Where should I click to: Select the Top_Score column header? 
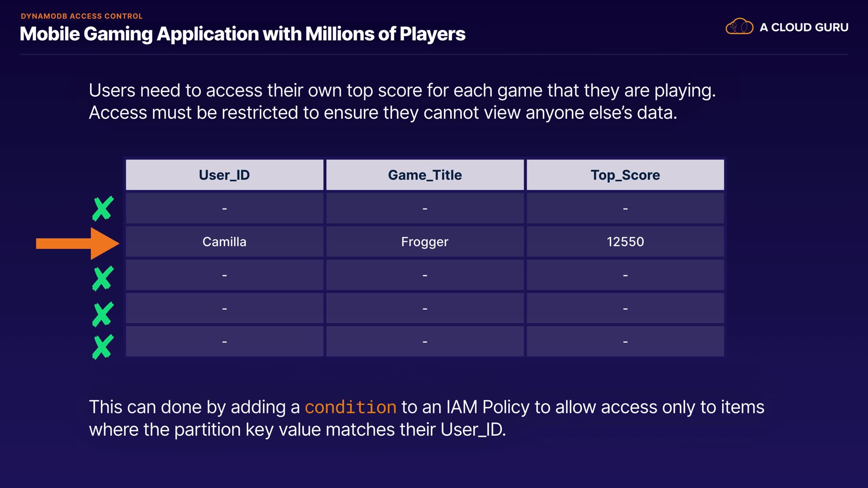click(625, 175)
